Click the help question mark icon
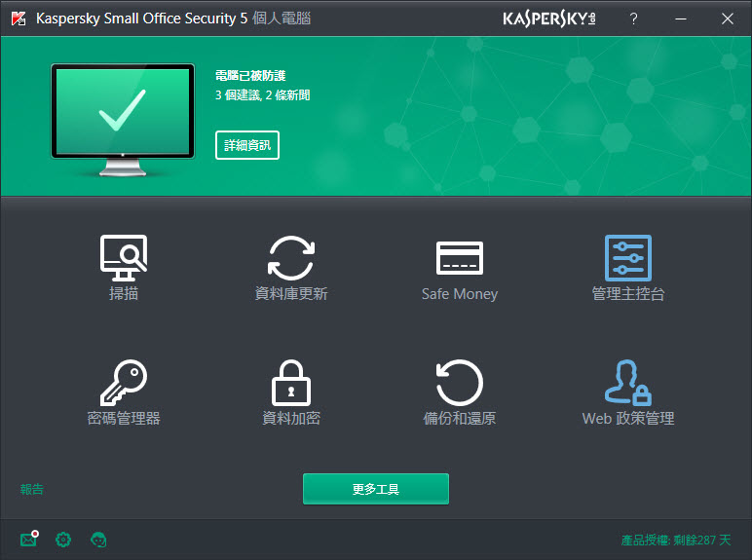Screen dimensions: 752x560 [633, 19]
